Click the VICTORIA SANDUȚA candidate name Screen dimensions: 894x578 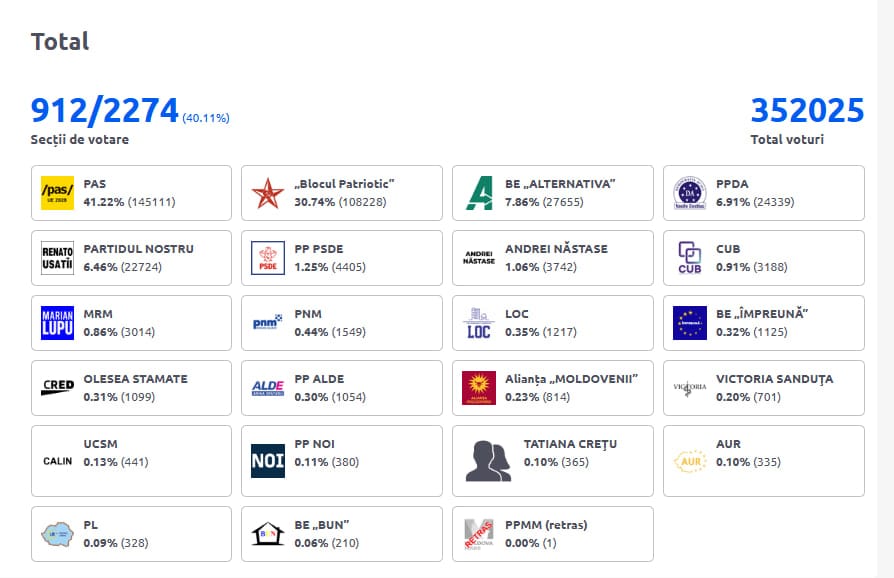pyautogui.click(x=775, y=379)
